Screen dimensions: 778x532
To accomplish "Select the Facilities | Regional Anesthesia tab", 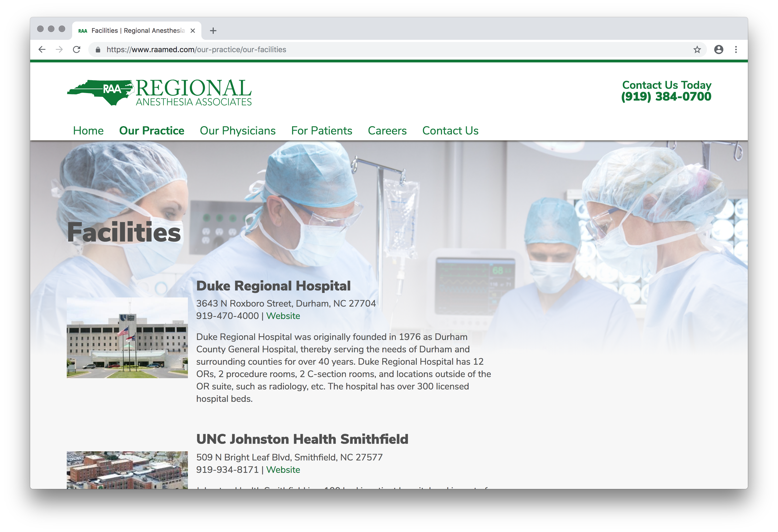I will (x=136, y=31).
